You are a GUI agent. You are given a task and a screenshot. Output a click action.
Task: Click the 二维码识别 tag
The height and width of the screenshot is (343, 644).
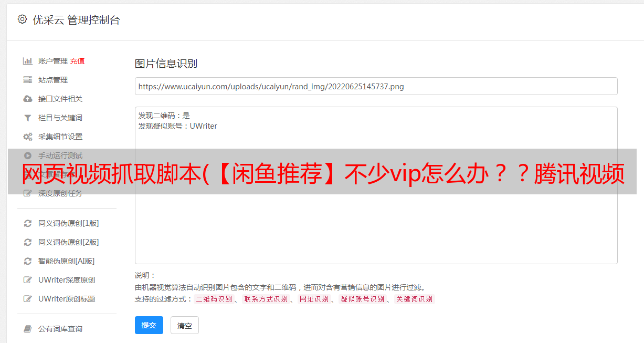coord(214,299)
